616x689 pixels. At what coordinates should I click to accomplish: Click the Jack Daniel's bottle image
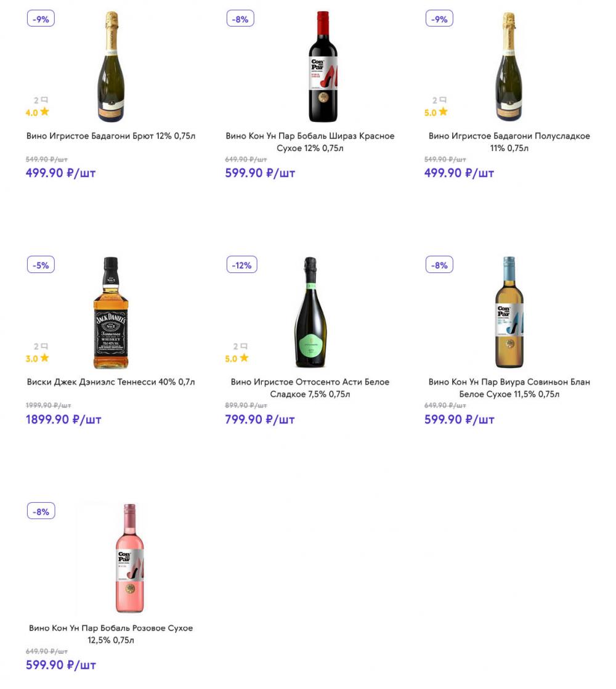111,313
